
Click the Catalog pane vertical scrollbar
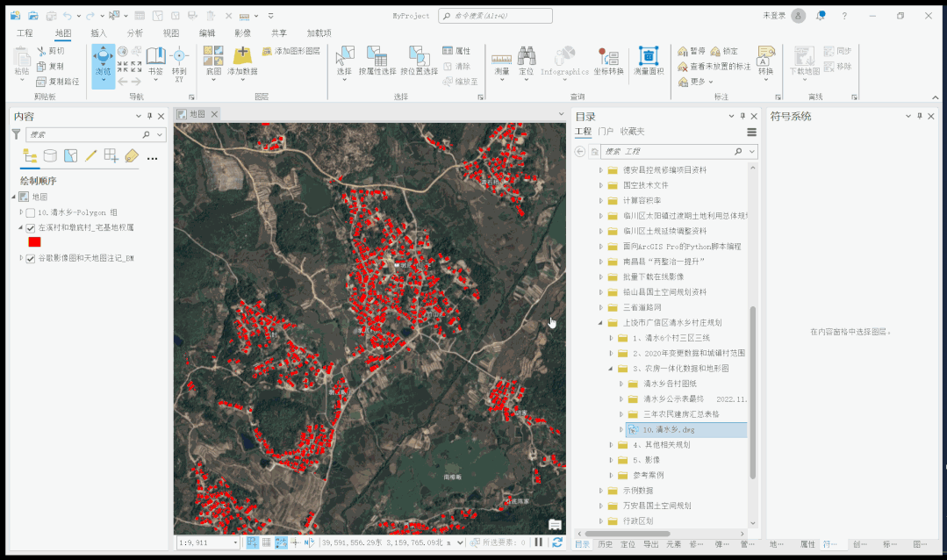tap(752, 392)
